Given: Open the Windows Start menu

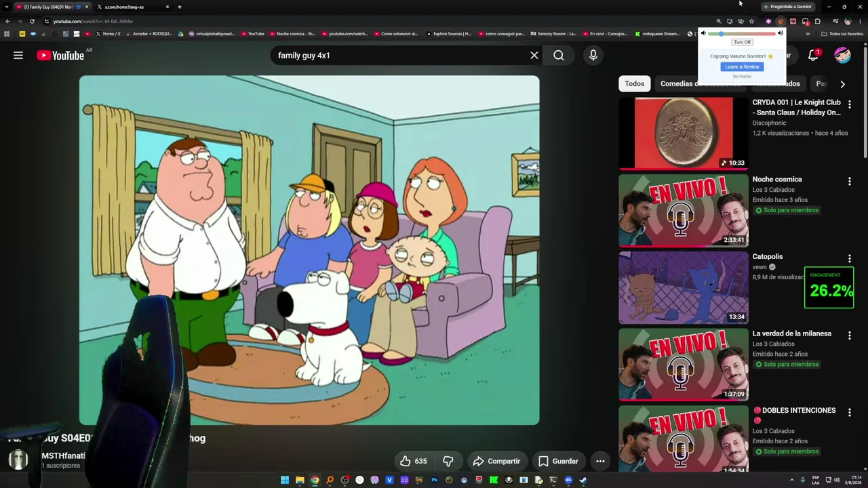Looking at the screenshot, I should [285, 480].
